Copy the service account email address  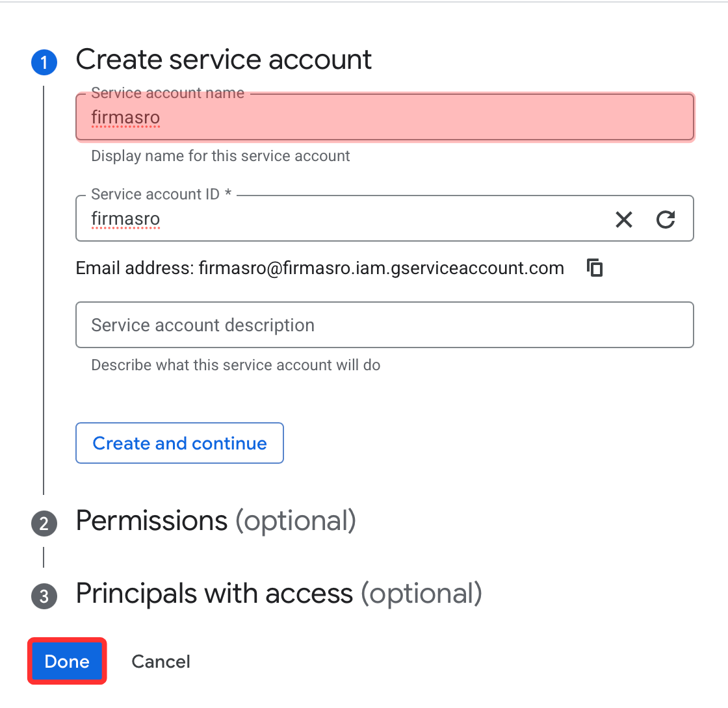pyautogui.click(x=595, y=268)
